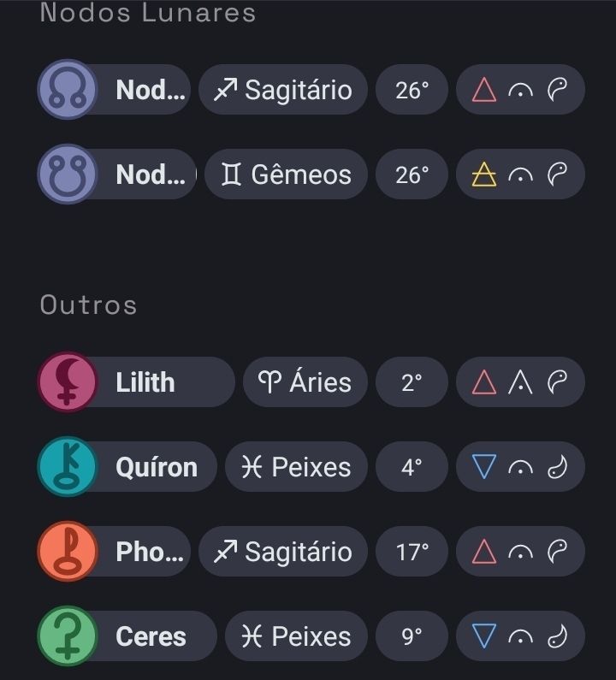This screenshot has width=616, height=680.
Task: Tap the Sagitário chip in Pholus row
Action: [x=282, y=552]
